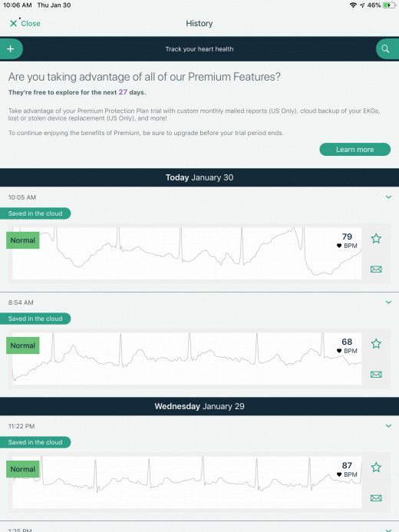Tap the battery status icon
This screenshot has height=532, width=399.
389,5
